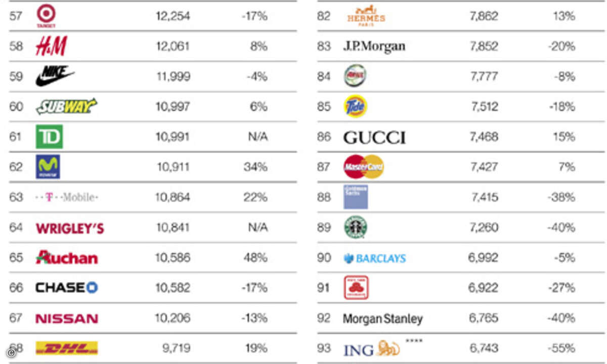Click the Tide detergent logo
Screen dimensions: 607x364
coord(355,106)
